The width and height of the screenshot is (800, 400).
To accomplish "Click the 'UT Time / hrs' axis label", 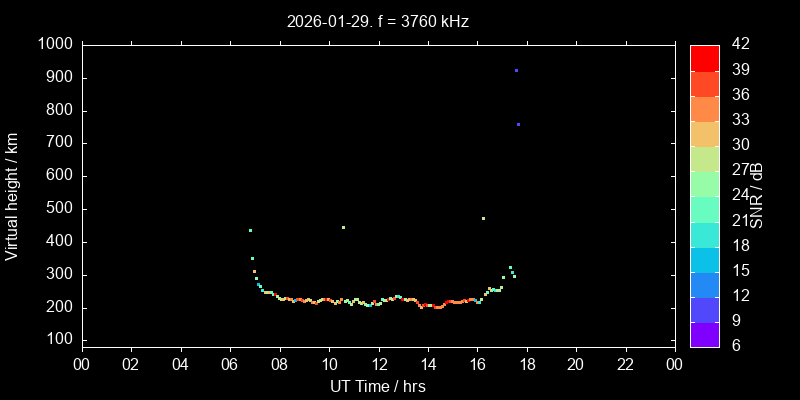I will [x=377, y=386].
